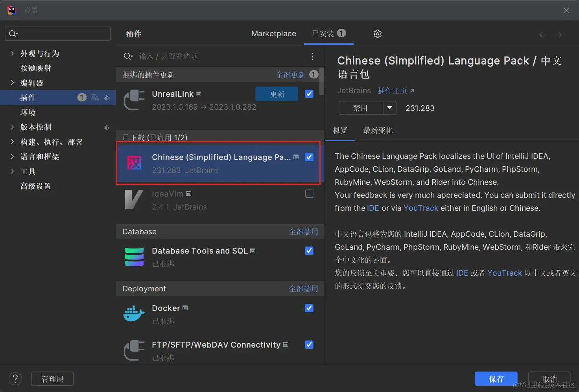This screenshot has height=392, width=579.
Task: Disable the Chinese Language Pack checkbox
Action: pyautogui.click(x=309, y=157)
